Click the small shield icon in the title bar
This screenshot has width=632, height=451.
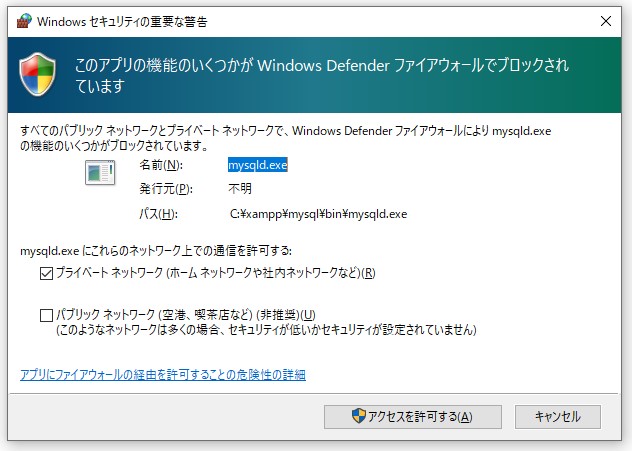click(17, 19)
